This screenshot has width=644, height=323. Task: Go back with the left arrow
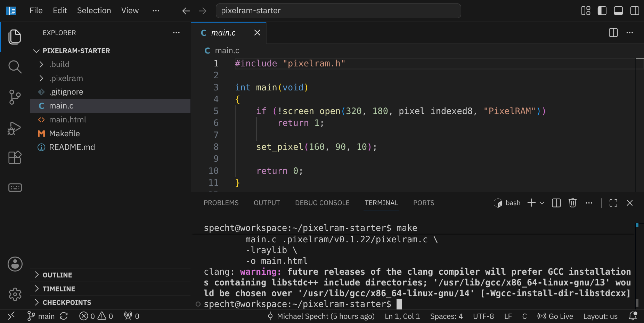tap(186, 11)
